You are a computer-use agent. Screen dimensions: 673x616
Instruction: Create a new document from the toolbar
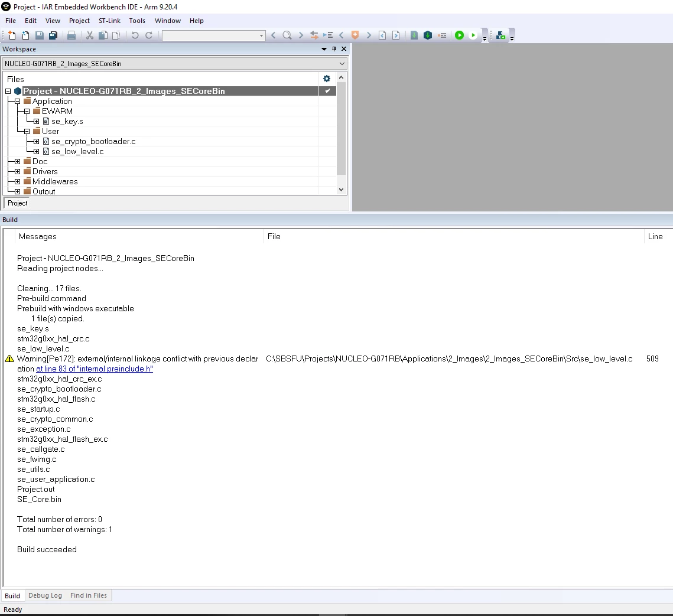[x=12, y=35]
